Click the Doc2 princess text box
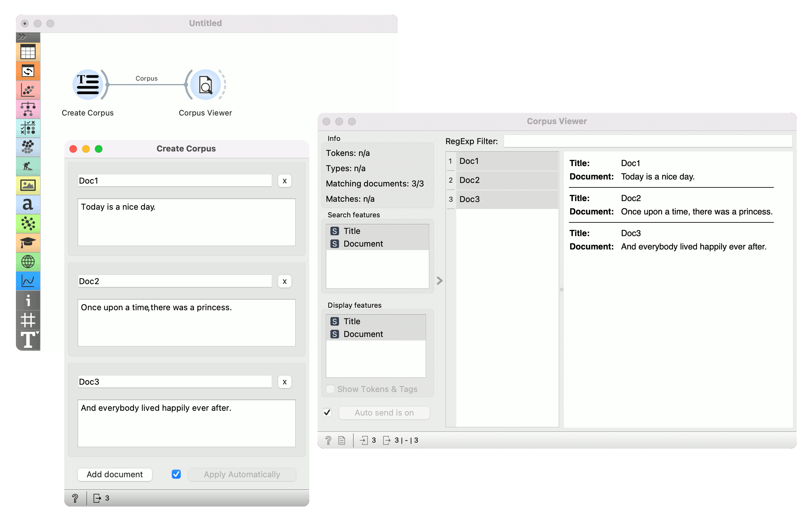The image size is (812, 518). pos(186,322)
